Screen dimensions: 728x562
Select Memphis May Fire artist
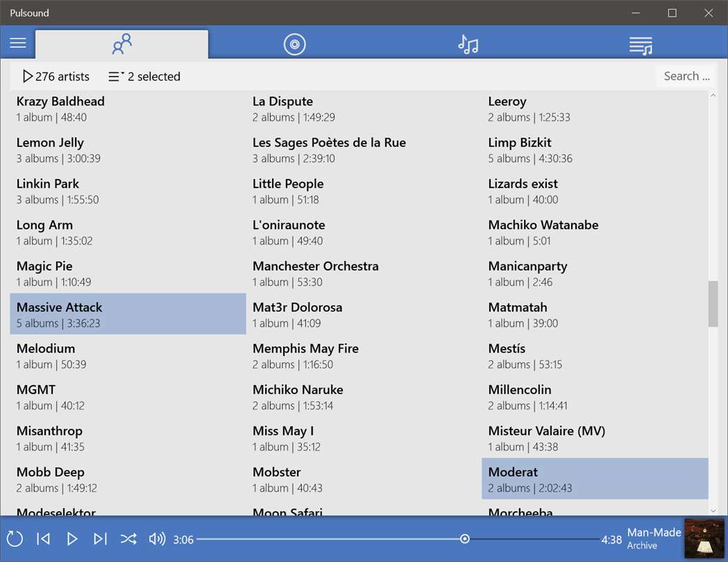[364, 355]
